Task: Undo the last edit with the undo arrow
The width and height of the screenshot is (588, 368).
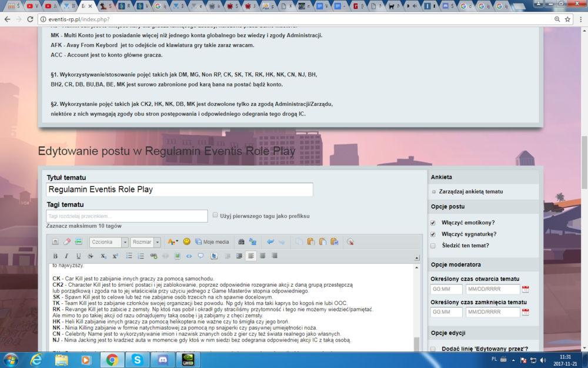Action: [x=270, y=242]
